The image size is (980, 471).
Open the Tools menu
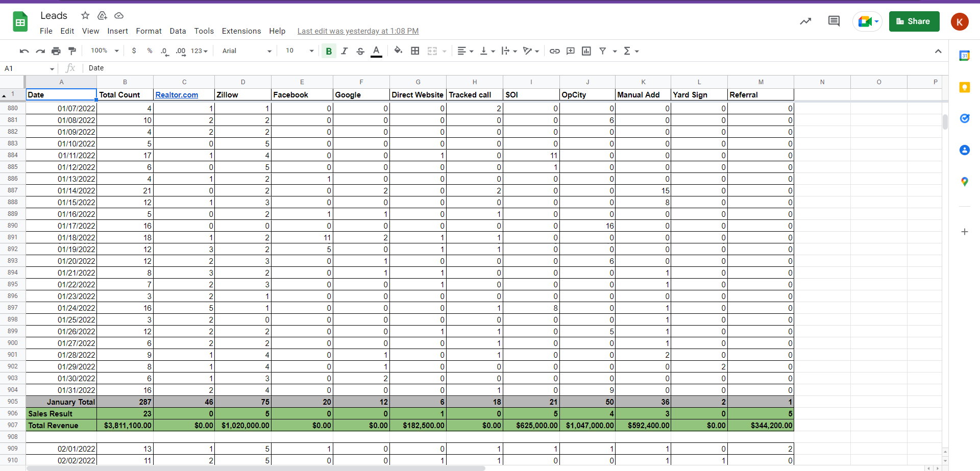(x=204, y=31)
